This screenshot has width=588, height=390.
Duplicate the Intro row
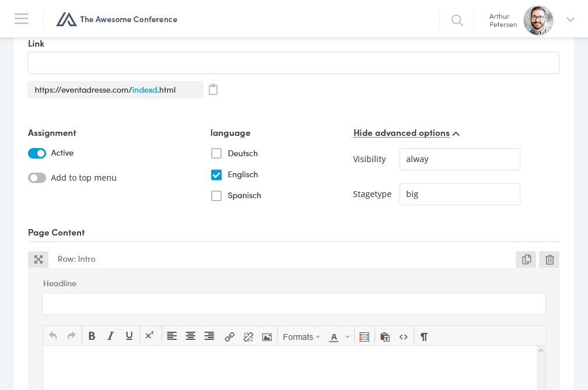click(x=526, y=260)
